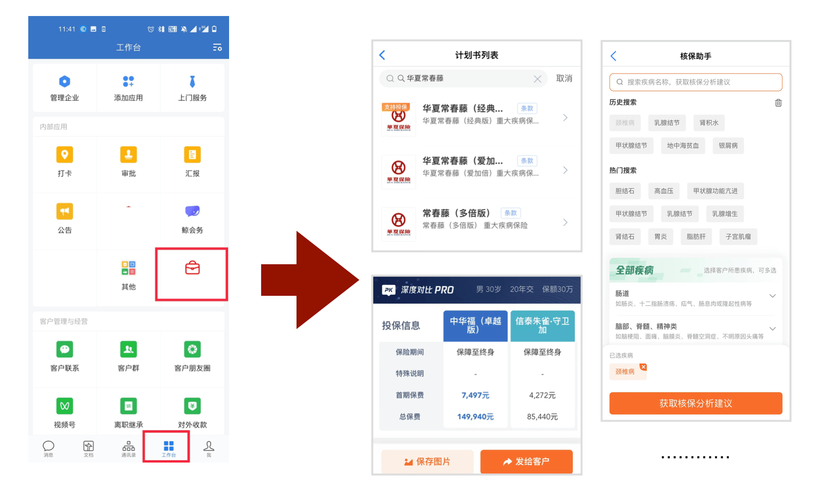Remove selected disease 颈椎病 tag
The height and width of the screenshot is (504, 840).
643,366
